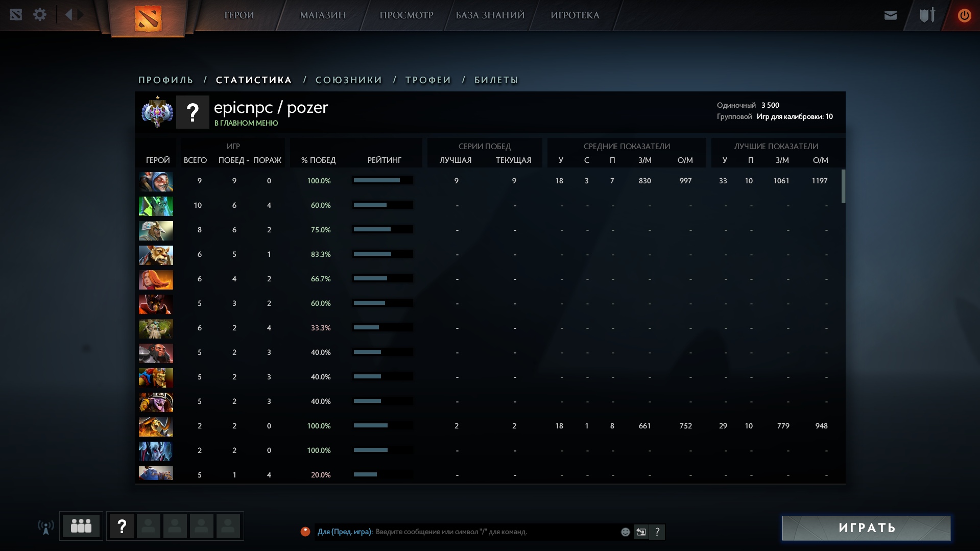
Task: Click the solo rating value 3 500
Action: [x=770, y=105]
